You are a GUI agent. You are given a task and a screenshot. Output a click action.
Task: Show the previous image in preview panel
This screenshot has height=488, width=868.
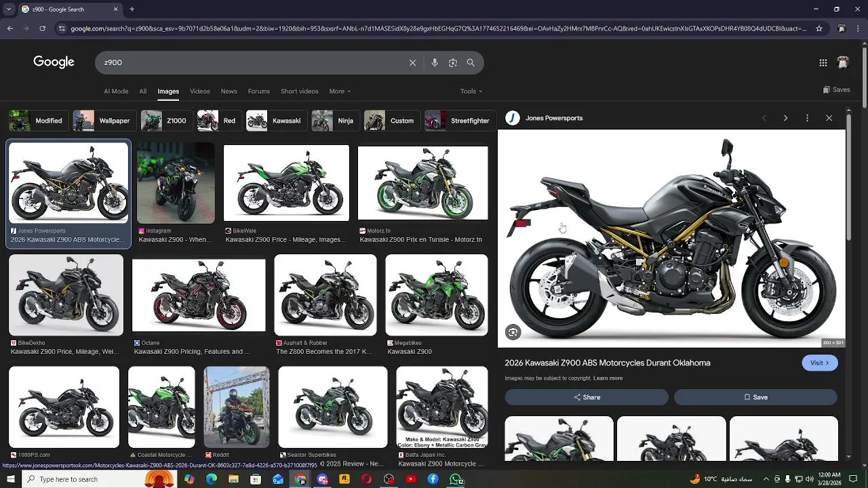tap(764, 118)
